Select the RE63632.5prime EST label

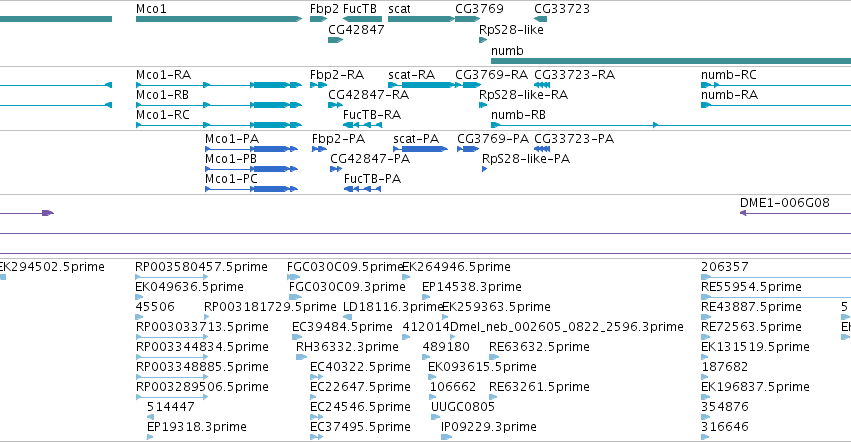tap(539, 346)
